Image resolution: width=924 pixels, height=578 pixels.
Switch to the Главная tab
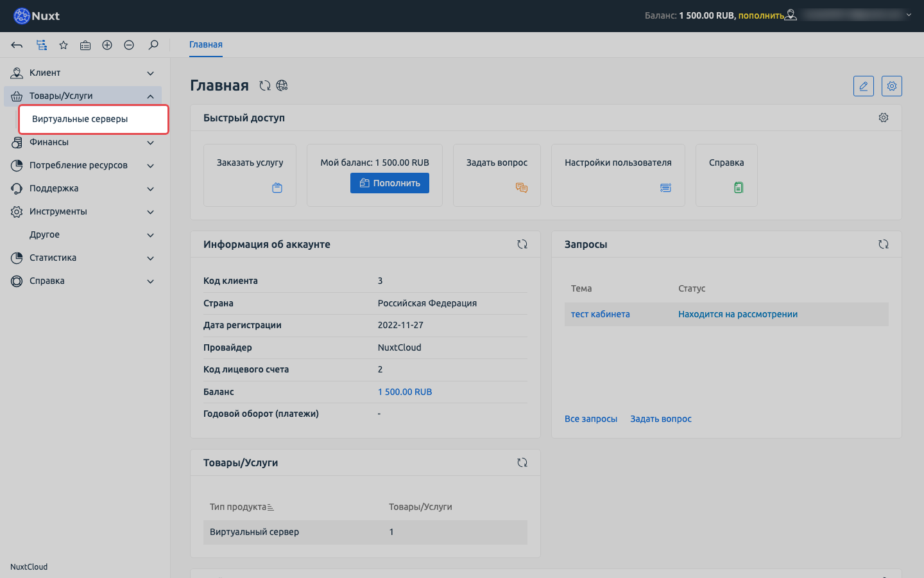coord(206,45)
